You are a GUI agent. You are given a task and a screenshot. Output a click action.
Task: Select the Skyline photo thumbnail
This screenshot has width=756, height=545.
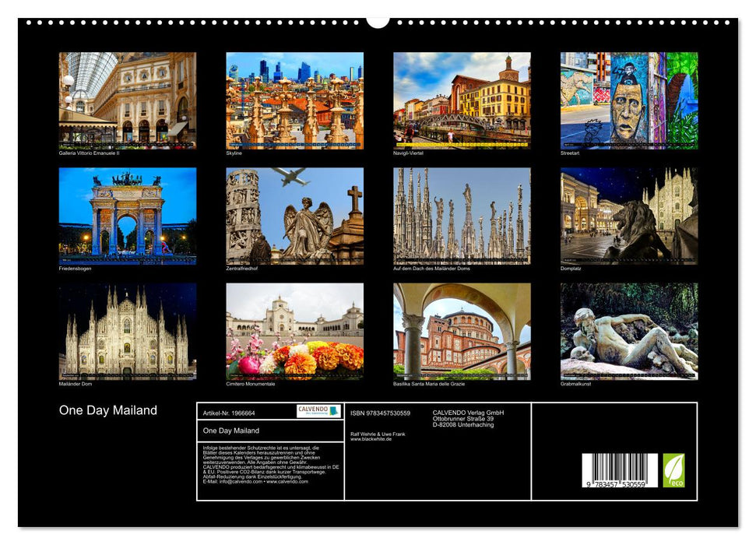(294, 100)
